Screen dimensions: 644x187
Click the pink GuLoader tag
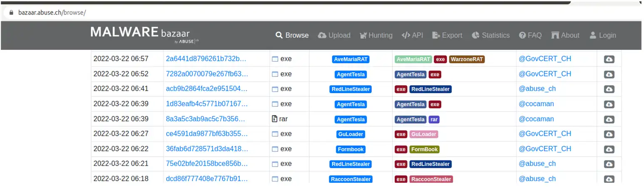424,134
